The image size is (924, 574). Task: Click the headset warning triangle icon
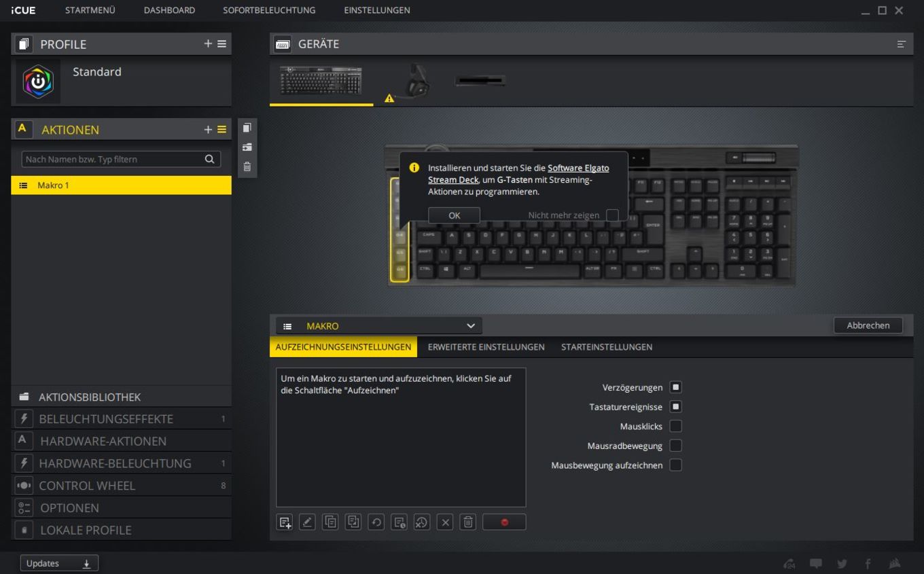[389, 98]
